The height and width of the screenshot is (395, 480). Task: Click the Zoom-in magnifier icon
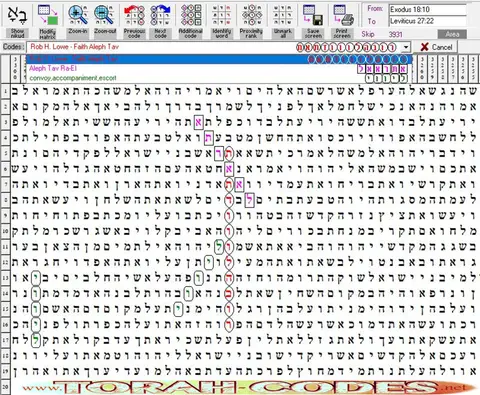78,15
